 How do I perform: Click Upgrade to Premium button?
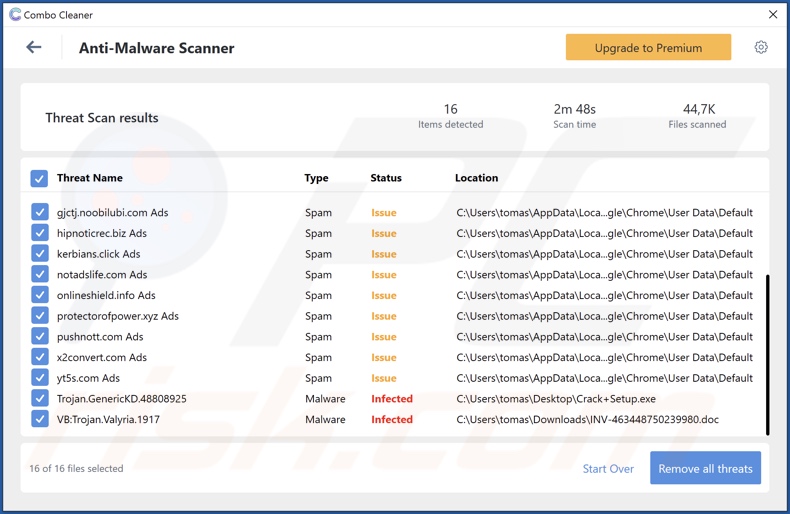pyautogui.click(x=648, y=47)
